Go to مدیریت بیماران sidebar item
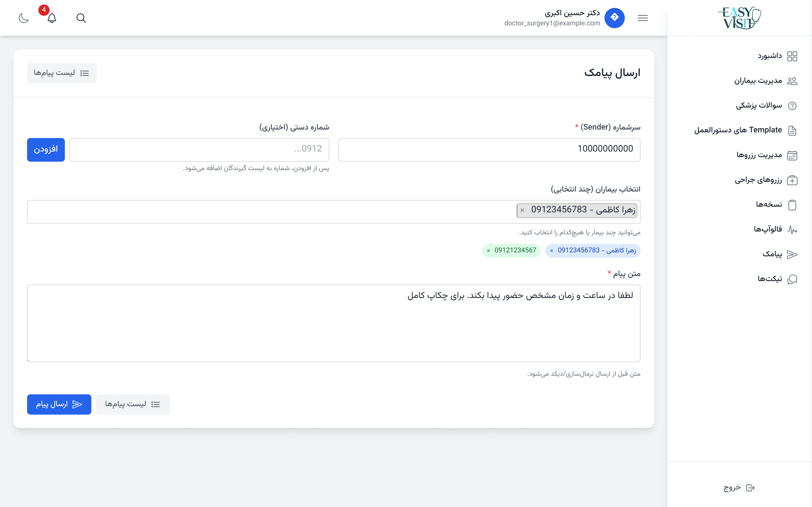Viewport: 812px width, 507px height. coord(758,81)
